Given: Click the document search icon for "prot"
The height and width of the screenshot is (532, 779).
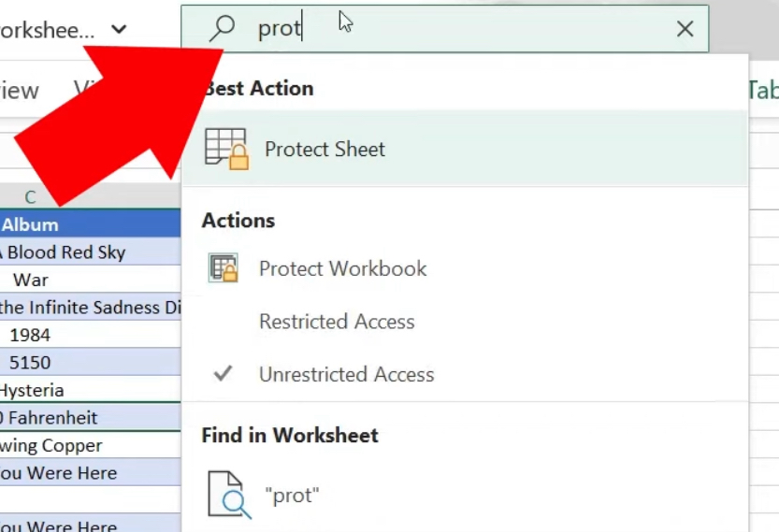Looking at the screenshot, I should point(229,495).
